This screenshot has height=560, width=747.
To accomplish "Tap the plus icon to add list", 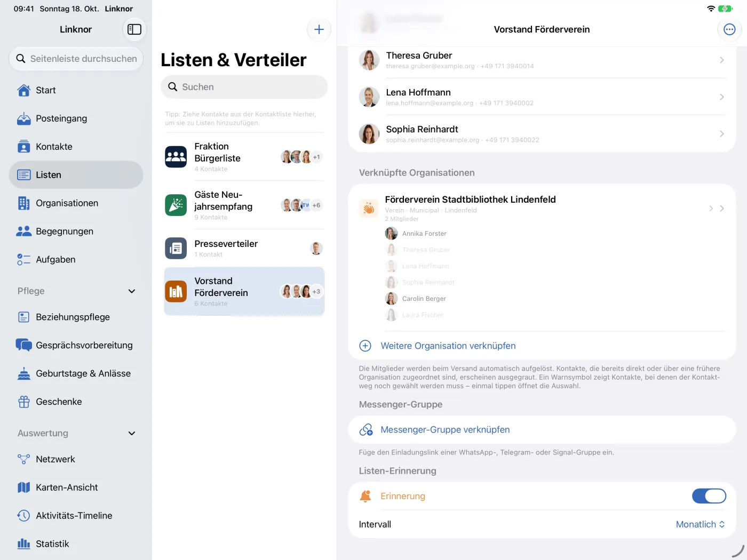I will point(319,29).
